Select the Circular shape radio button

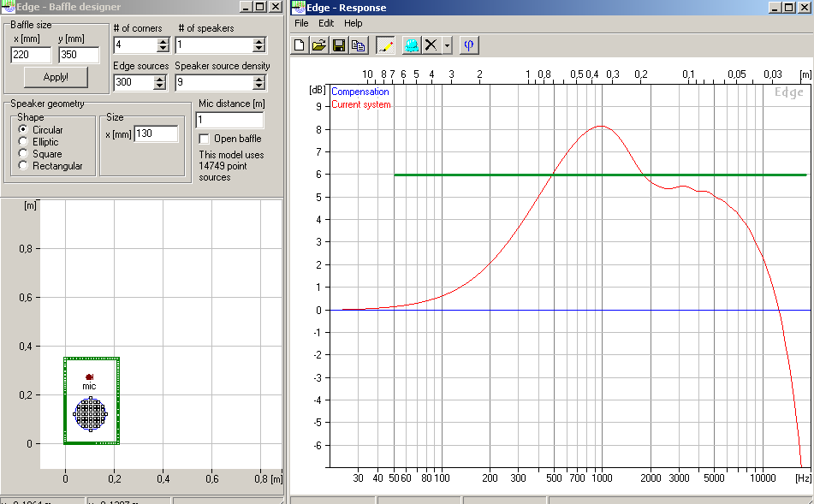pos(24,130)
